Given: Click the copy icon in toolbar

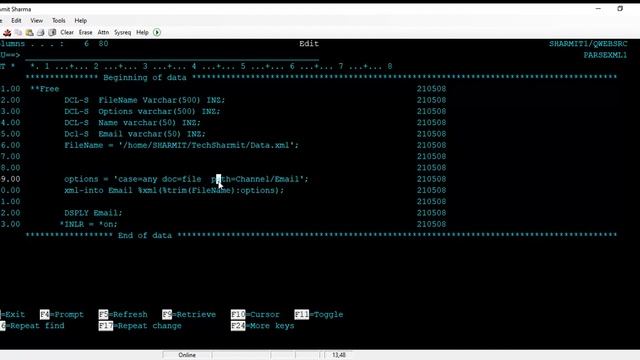Looking at the screenshot, I should pos(18,32).
